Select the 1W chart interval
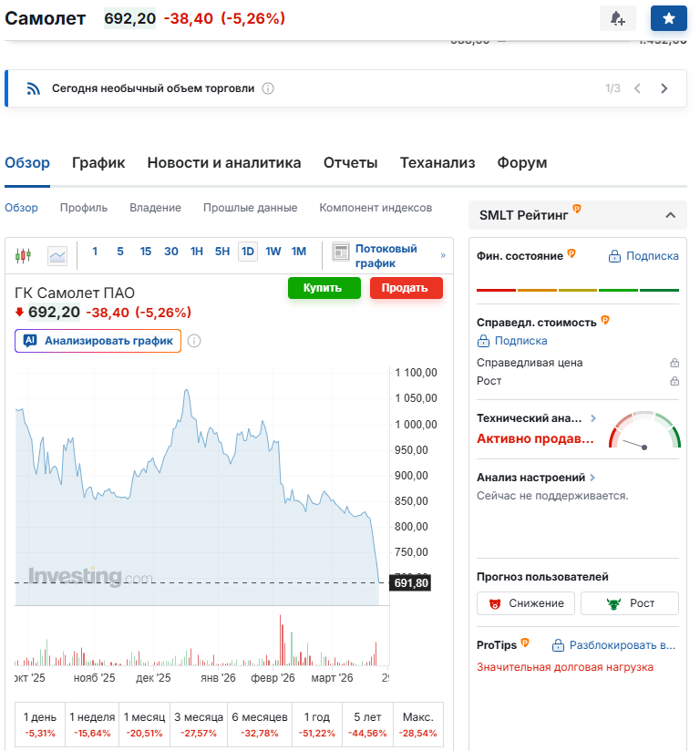 273,252
